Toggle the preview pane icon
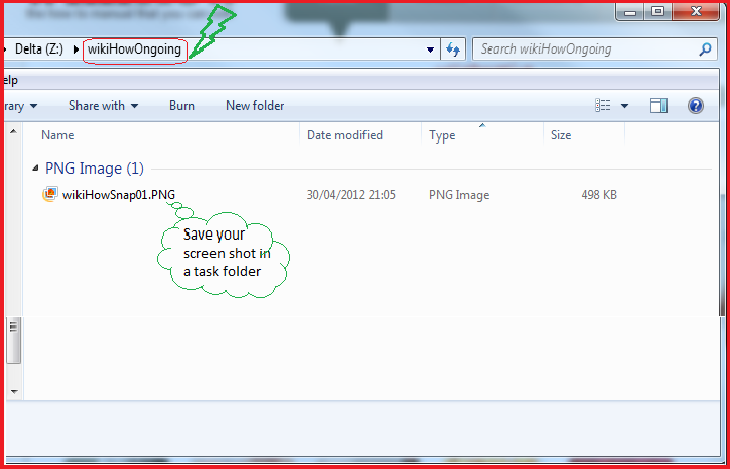The width and height of the screenshot is (730, 469). (658, 106)
